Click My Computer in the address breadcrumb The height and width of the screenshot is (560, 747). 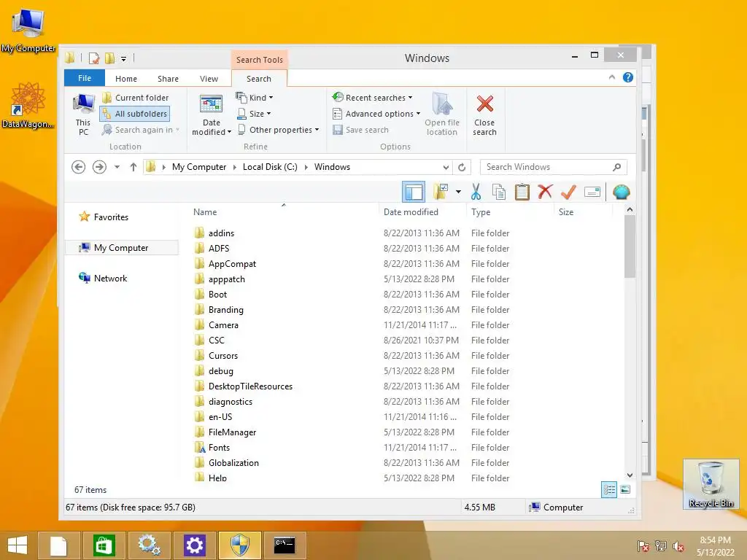[199, 167]
